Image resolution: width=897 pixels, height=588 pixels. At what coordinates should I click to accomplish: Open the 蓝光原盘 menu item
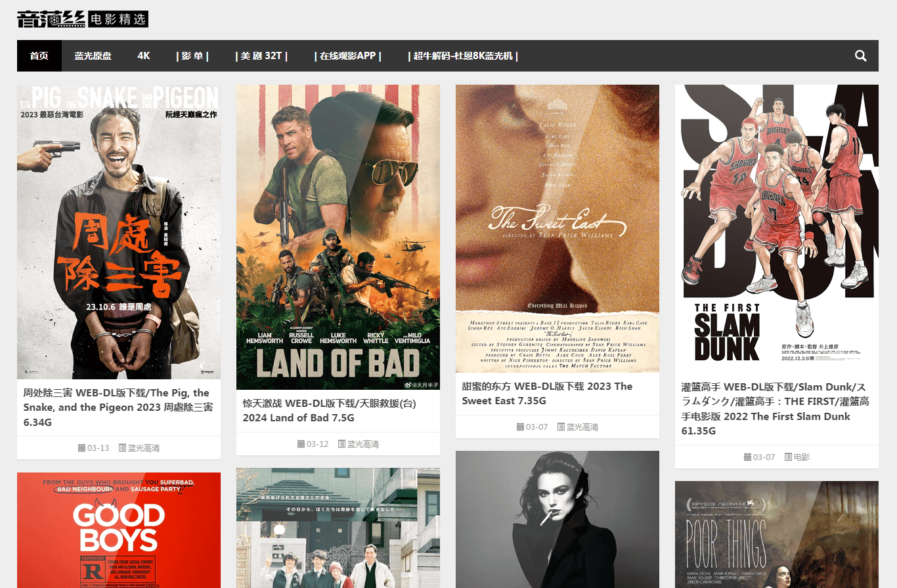tap(93, 56)
